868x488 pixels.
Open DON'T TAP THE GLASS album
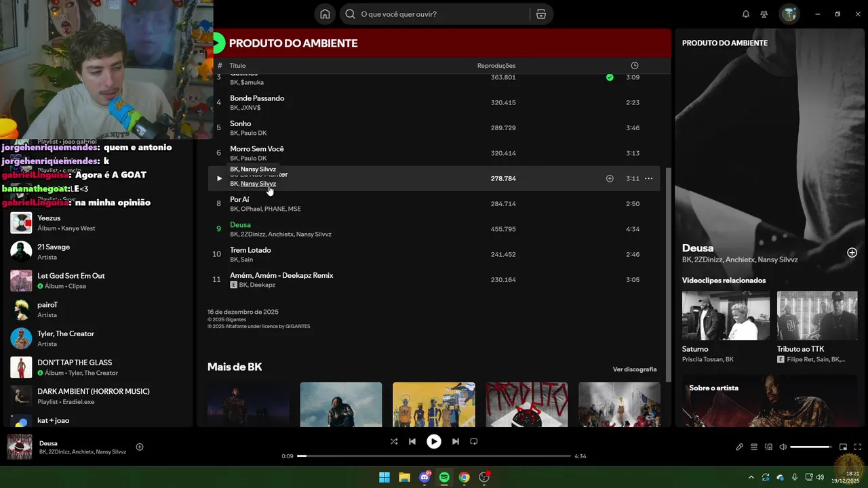[x=98, y=367]
